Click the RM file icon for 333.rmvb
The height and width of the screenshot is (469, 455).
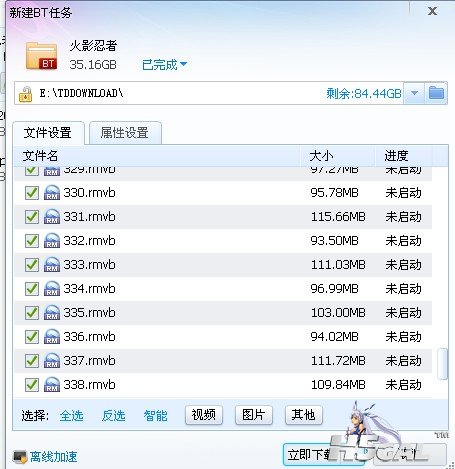(x=52, y=265)
